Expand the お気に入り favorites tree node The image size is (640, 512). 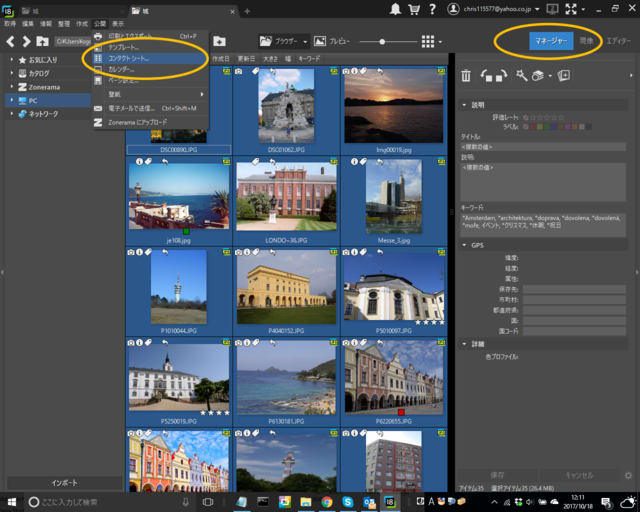click(x=11, y=60)
